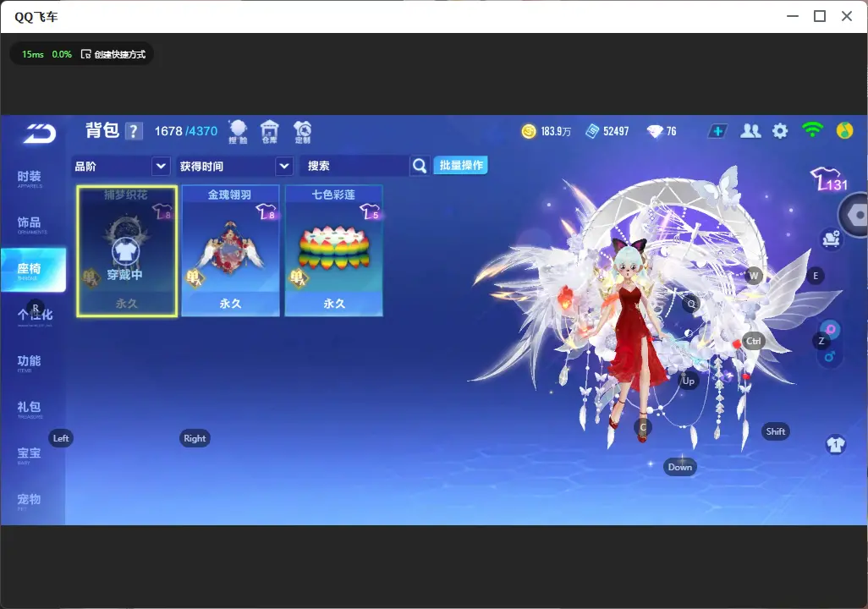This screenshot has width=868, height=609.
Task: Click the 批量操作 batch button
Action: pyautogui.click(x=460, y=165)
